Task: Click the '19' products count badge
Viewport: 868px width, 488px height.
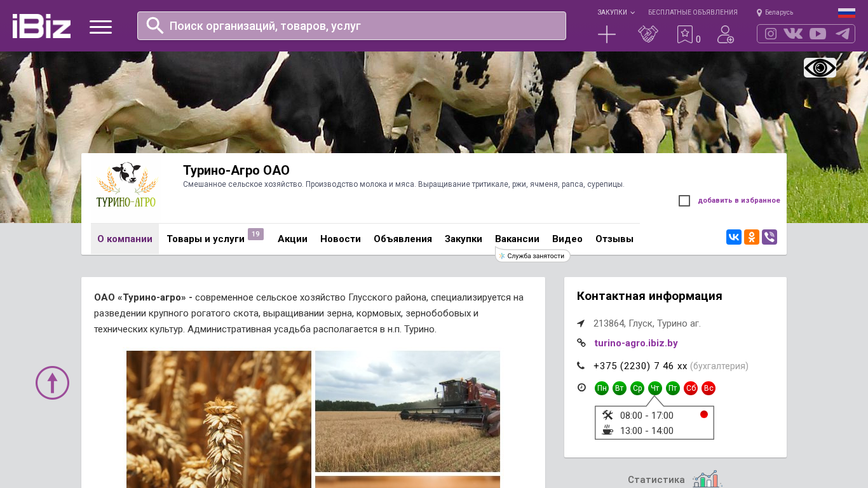Action: [x=255, y=234]
